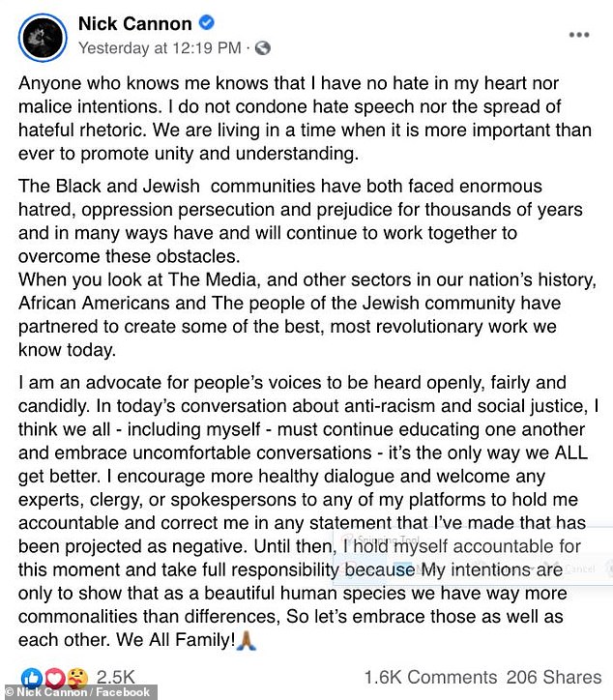The width and height of the screenshot is (613, 700).
Task: Click paragraph starting Anyone who knows me
Action: tap(305, 118)
